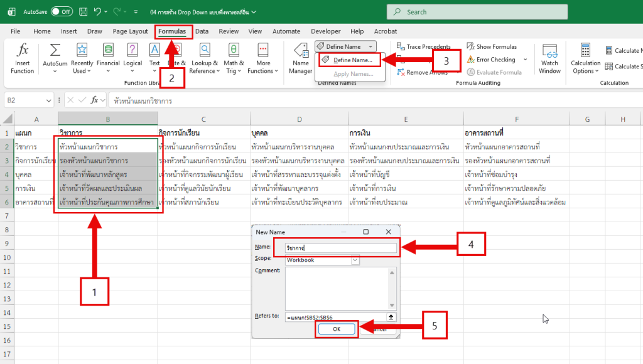The height and width of the screenshot is (364, 643).
Task: Expand the file name dropdown in title bar
Action: (x=254, y=12)
